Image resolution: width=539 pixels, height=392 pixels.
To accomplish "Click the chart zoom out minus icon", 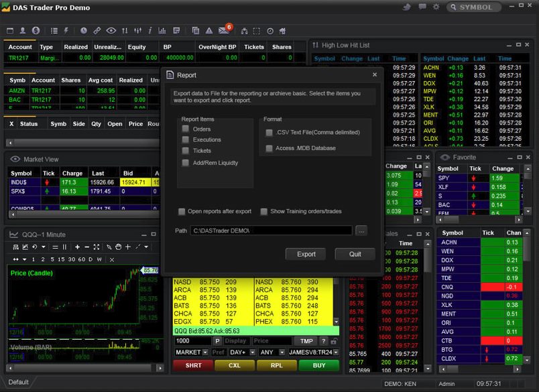I will click(x=86, y=247).
